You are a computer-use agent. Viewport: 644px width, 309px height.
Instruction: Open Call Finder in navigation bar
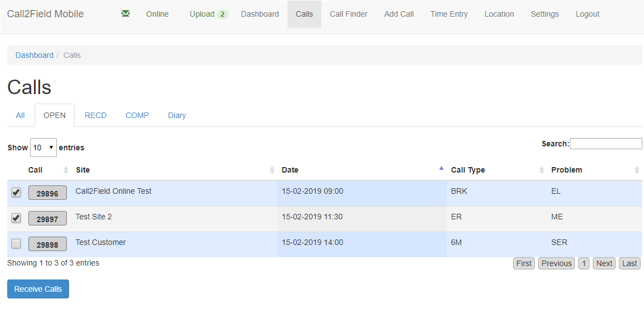348,14
